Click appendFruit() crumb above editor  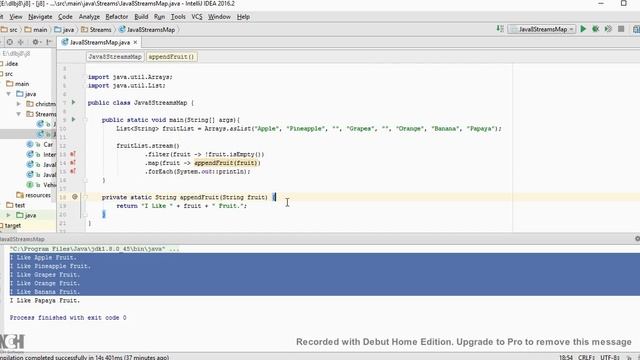click(171, 57)
